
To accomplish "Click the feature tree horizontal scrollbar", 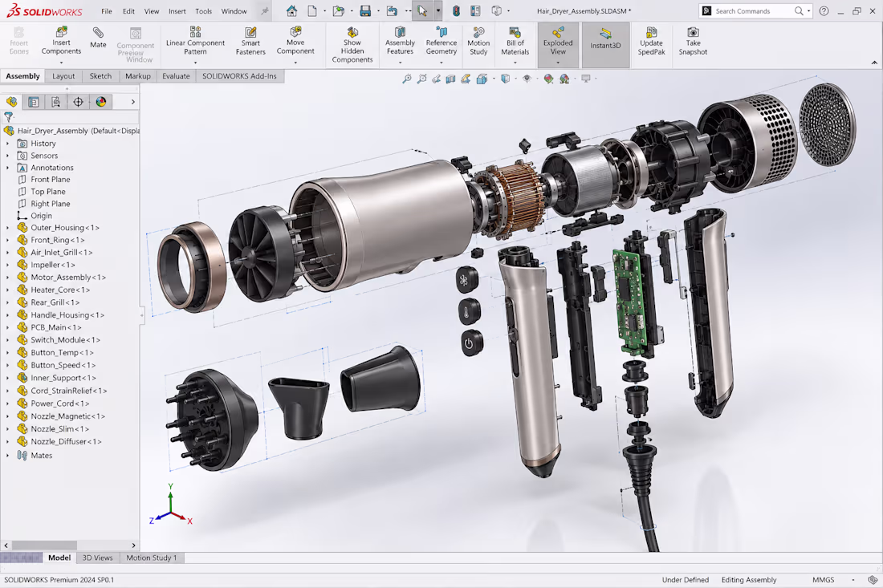I will [x=70, y=545].
